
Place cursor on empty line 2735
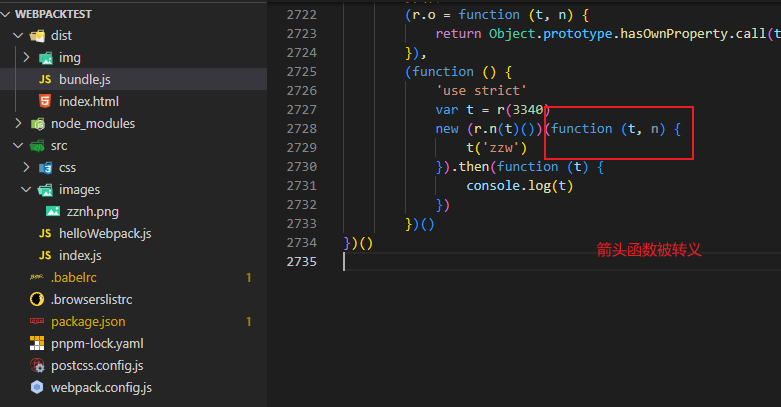562,262
